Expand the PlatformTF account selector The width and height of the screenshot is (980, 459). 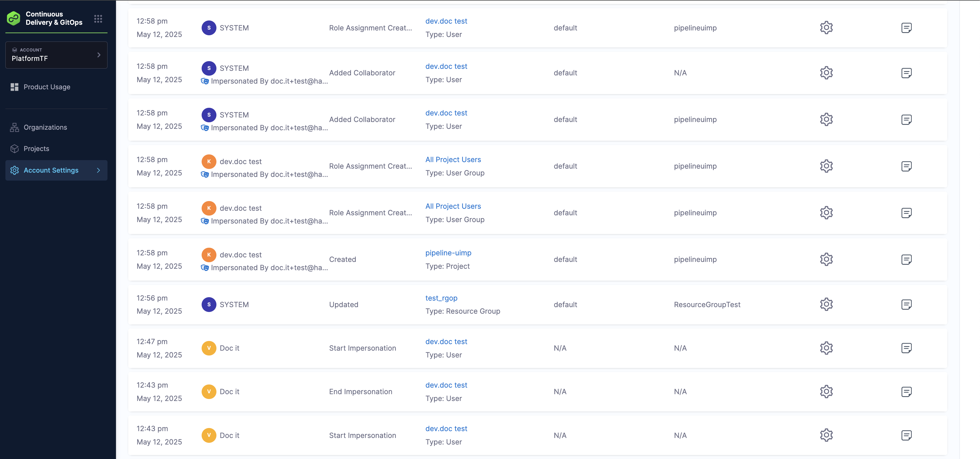point(56,55)
